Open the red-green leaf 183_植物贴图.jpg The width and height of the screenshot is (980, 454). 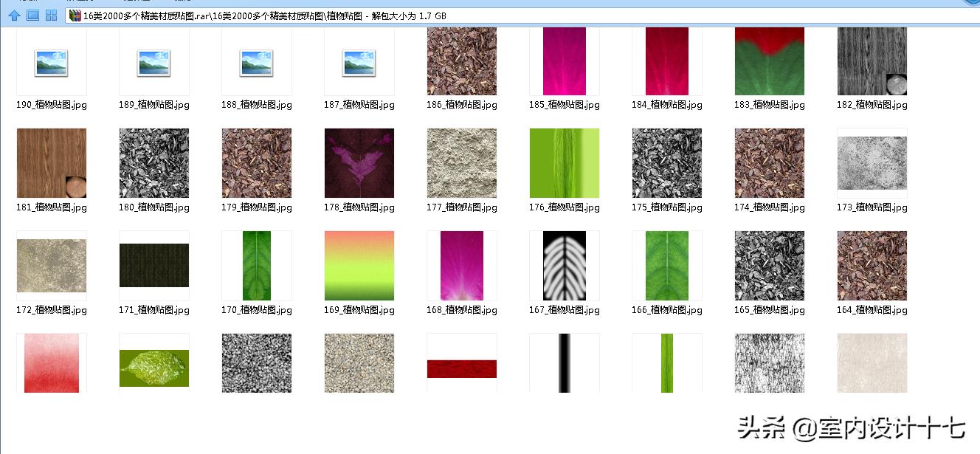(x=769, y=61)
